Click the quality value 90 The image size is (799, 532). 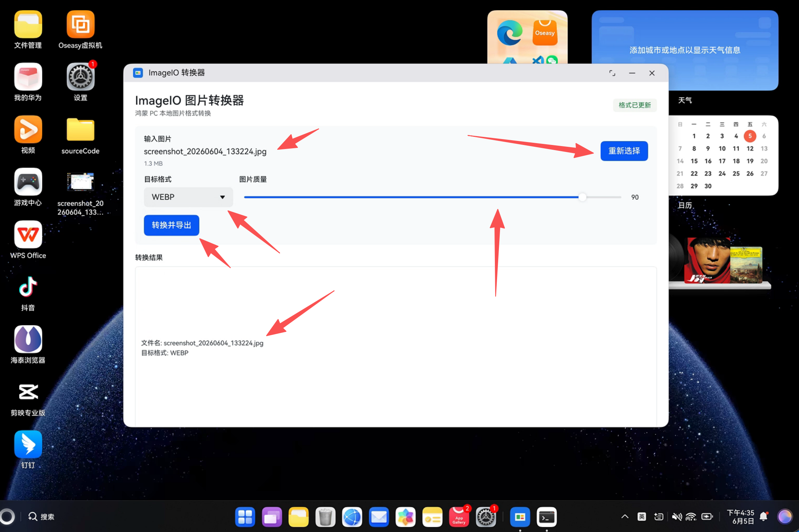pyautogui.click(x=635, y=197)
